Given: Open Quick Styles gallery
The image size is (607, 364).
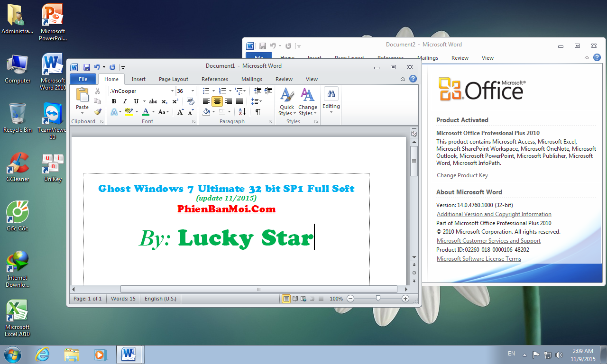Looking at the screenshot, I should click(x=287, y=102).
